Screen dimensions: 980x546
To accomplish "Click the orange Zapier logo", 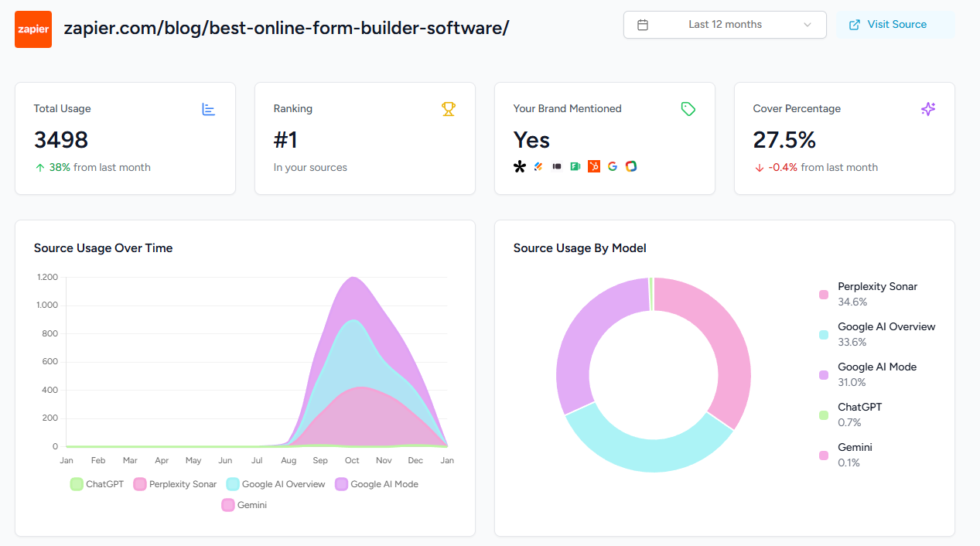I will [x=33, y=29].
